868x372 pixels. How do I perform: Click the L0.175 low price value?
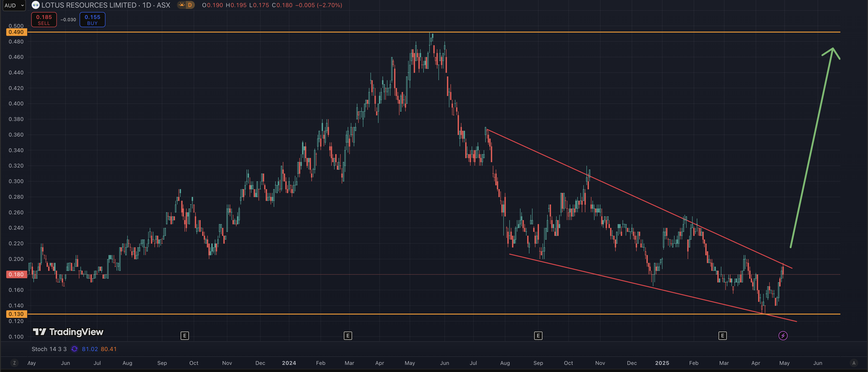click(x=259, y=5)
